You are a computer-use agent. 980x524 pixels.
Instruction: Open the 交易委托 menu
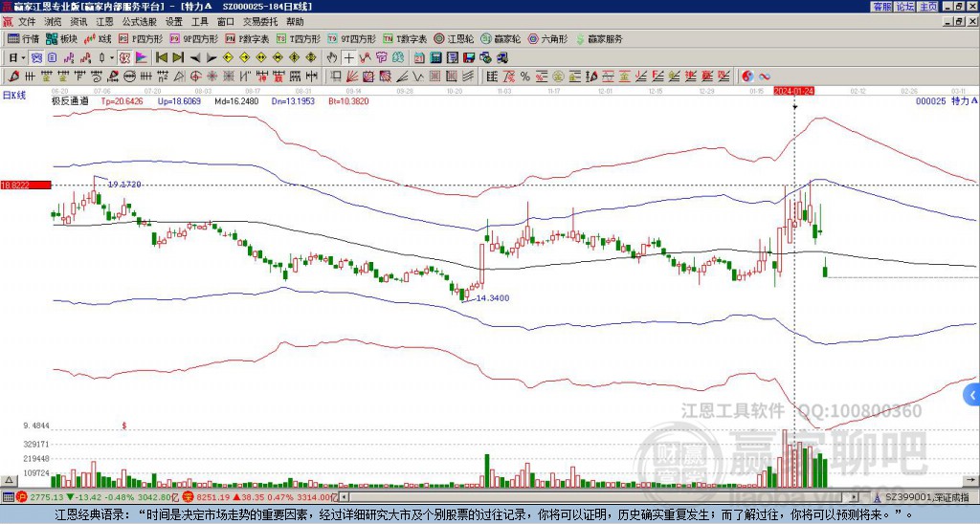[260, 21]
